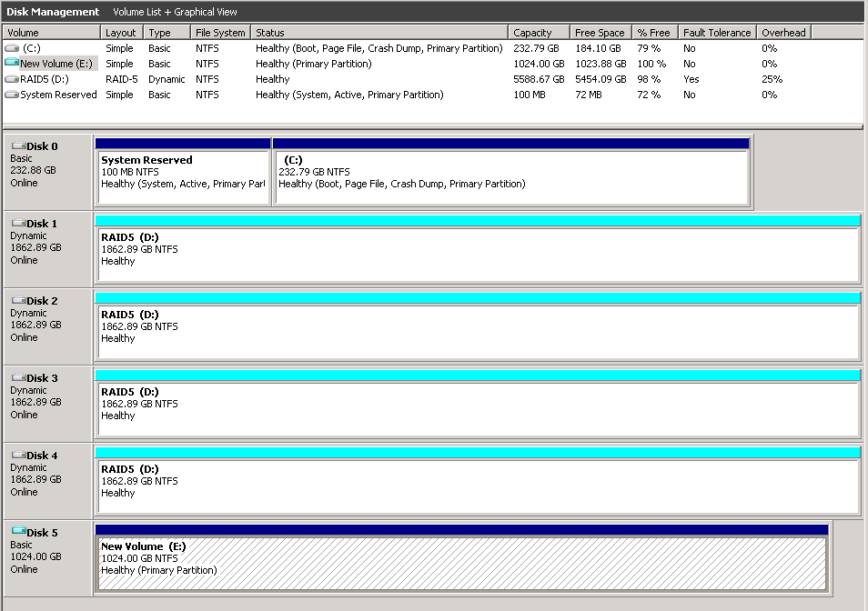Click the New Volume (E:) drive icon
The height and width of the screenshot is (611, 868).
pos(12,64)
